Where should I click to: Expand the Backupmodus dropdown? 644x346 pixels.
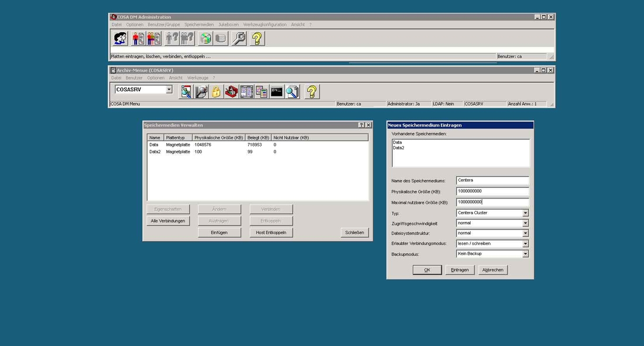(525, 253)
